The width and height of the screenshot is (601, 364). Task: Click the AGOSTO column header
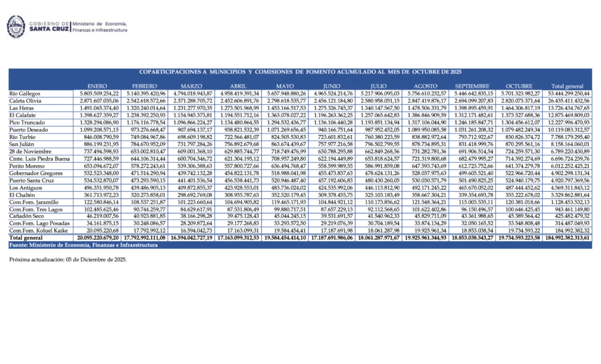pos(426,86)
